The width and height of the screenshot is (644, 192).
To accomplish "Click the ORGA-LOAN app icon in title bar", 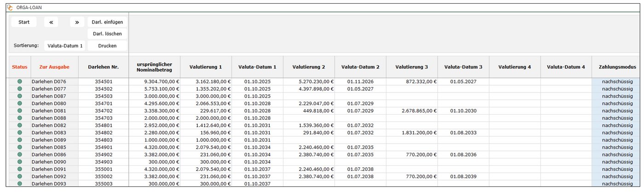I will pyautogui.click(x=10, y=8).
